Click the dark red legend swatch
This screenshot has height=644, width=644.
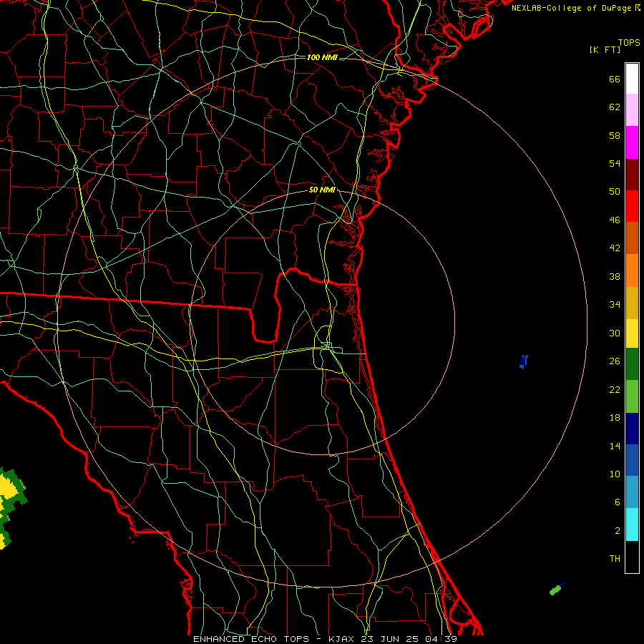click(x=632, y=174)
